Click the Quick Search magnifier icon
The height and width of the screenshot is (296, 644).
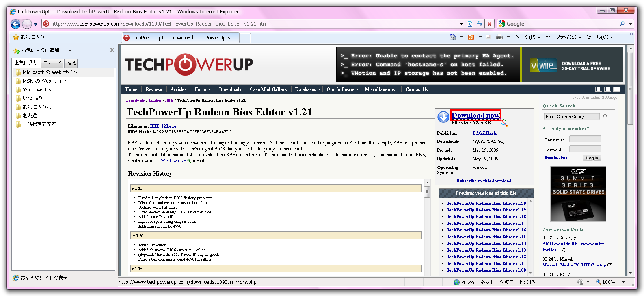point(605,117)
